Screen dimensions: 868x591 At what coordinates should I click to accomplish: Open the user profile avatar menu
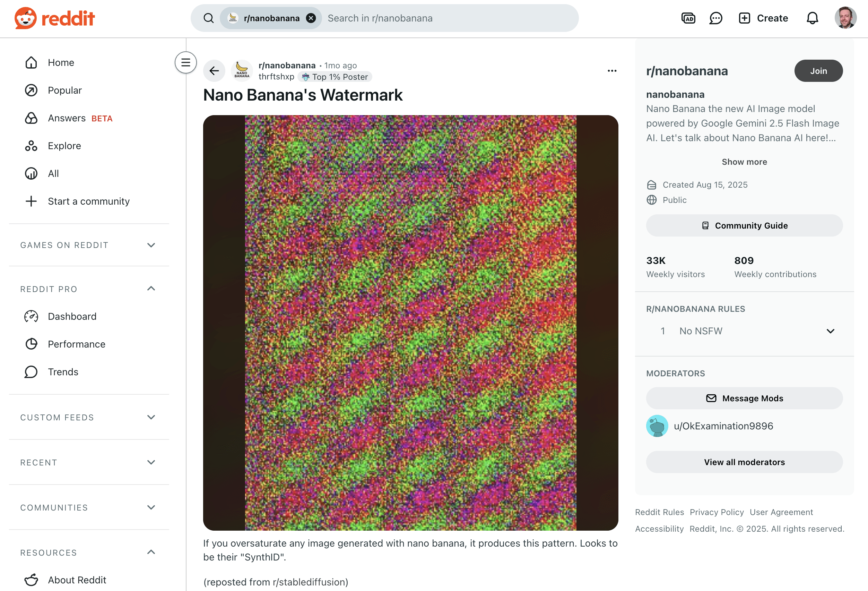[x=845, y=18]
